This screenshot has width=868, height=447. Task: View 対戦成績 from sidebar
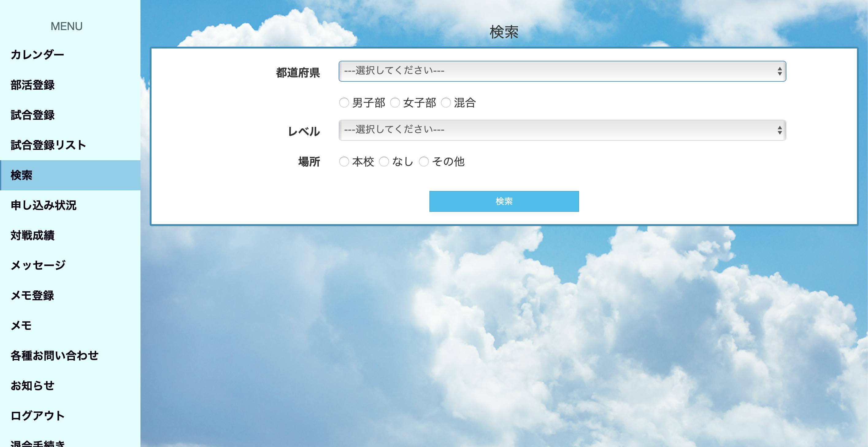70,235
